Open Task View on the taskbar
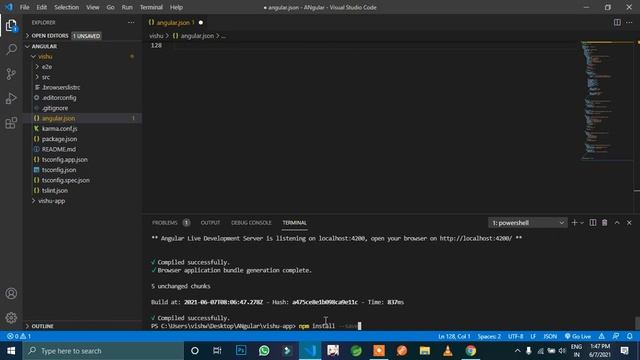 (217, 351)
